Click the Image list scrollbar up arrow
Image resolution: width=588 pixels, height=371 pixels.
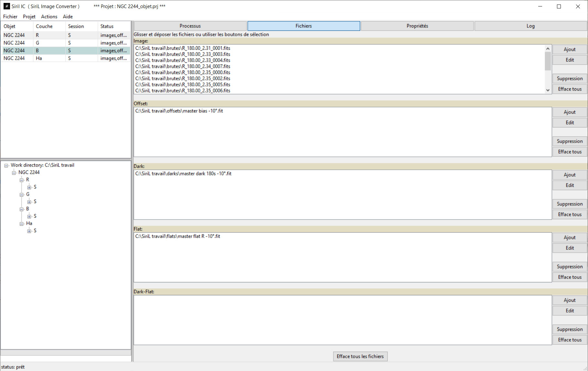coord(548,49)
